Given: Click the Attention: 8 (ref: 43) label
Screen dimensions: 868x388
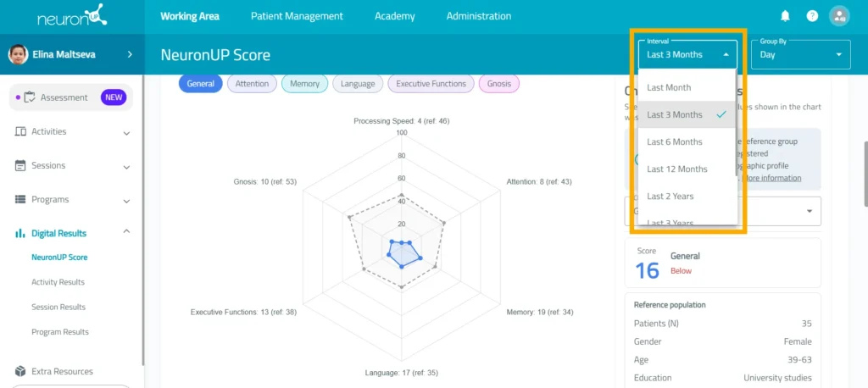Looking at the screenshot, I should point(539,181).
